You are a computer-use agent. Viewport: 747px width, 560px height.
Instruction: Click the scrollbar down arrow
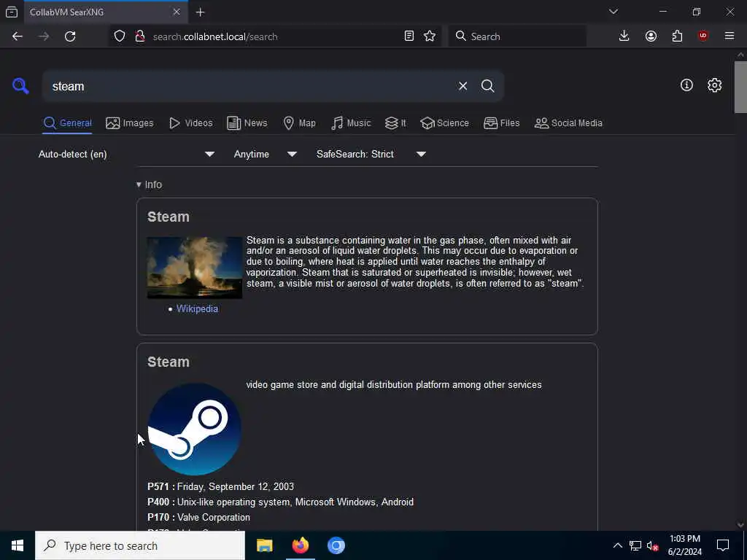740,525
